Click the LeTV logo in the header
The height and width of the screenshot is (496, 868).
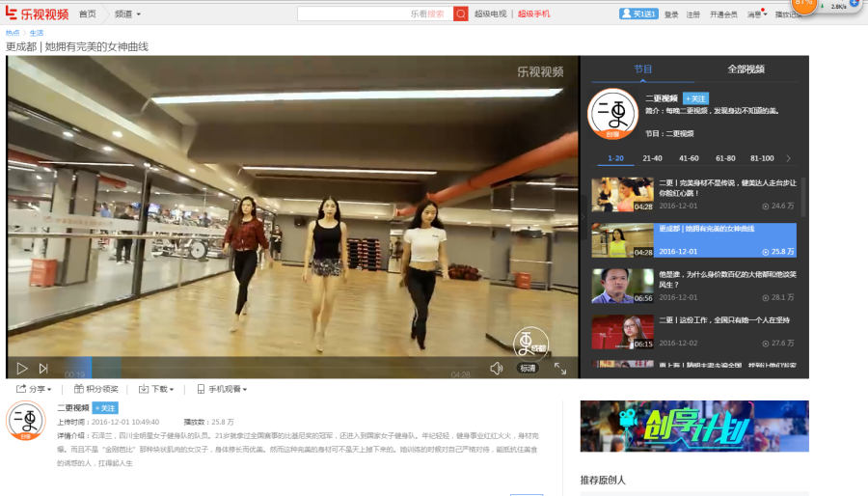[x=37, y=14]
